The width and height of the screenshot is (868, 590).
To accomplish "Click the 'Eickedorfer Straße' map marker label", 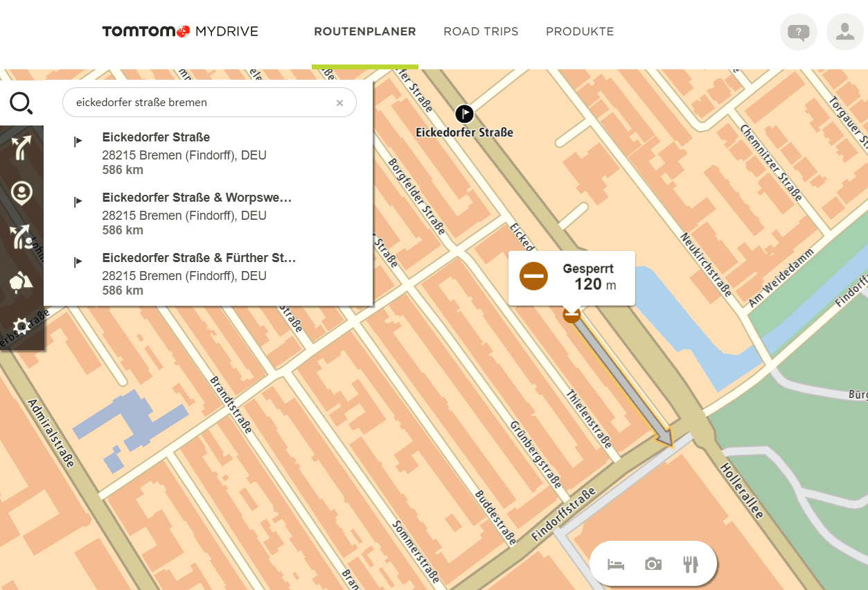I will coord(464,132).
